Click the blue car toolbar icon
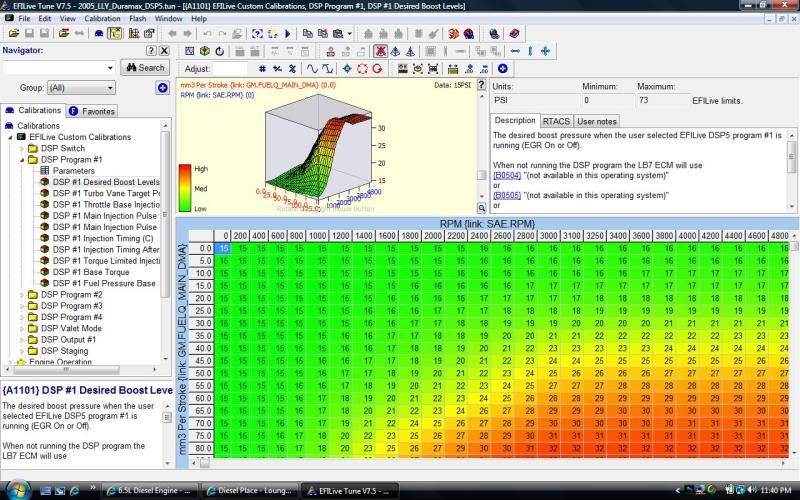This screenshot has height=500, width=800. (99, 34)
